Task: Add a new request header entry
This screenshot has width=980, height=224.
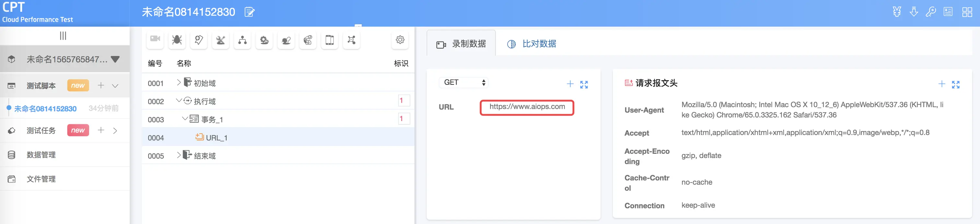Action: pyautogui.click(x=941, y=84)
